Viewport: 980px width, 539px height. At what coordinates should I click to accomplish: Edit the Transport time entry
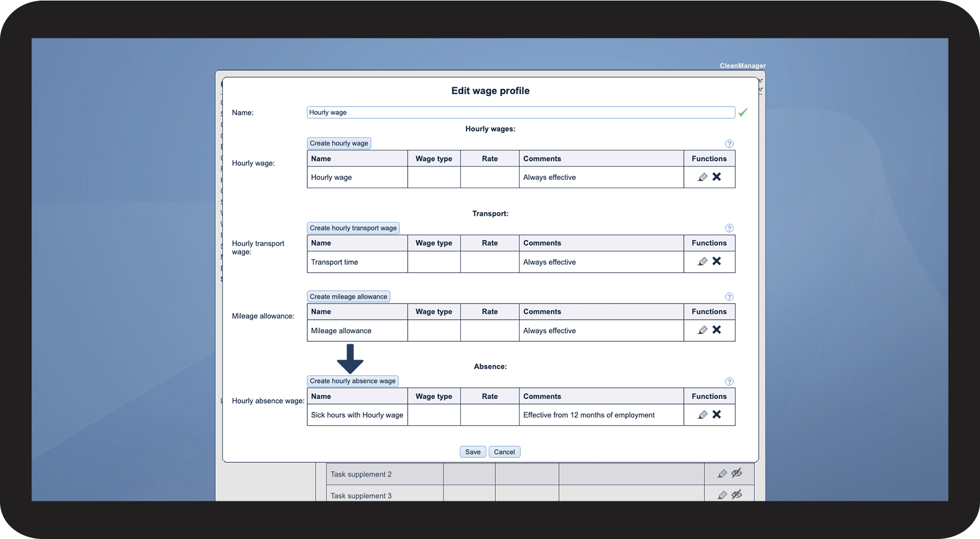coord(702,261)
